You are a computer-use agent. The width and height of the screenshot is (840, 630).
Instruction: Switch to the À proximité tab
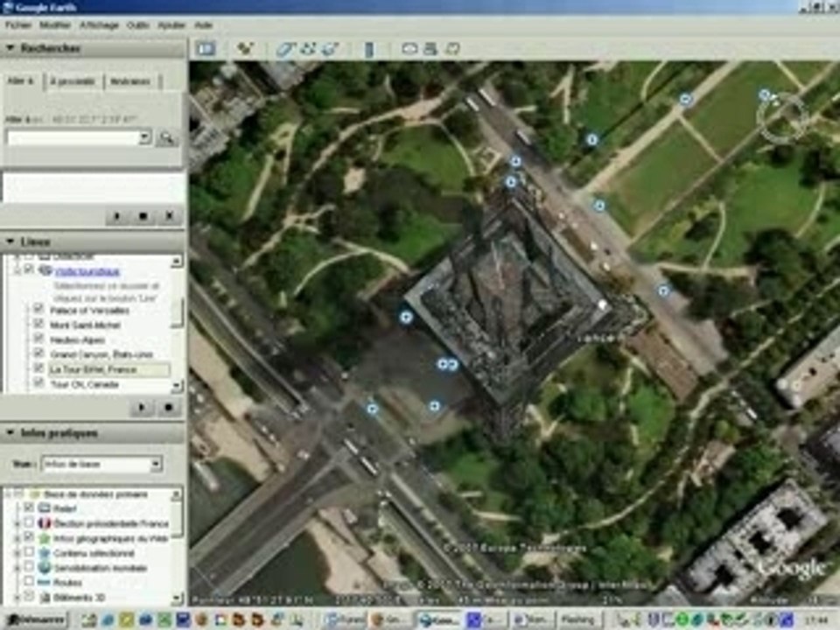[73, 81]
